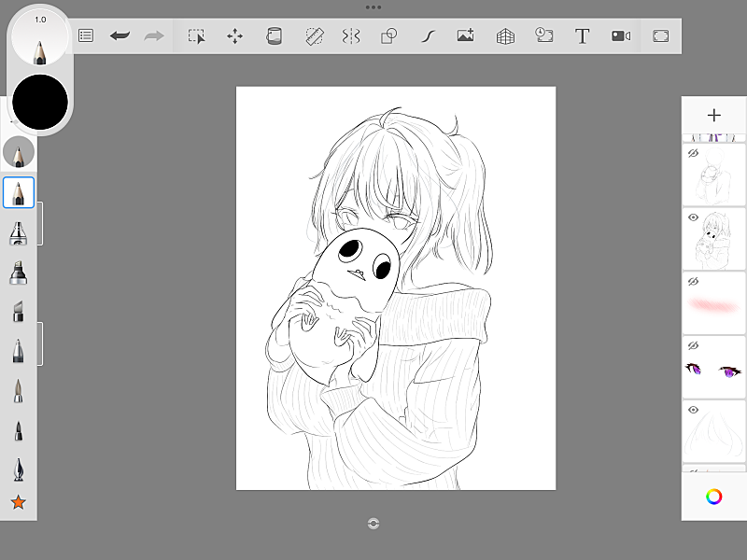This screenshot has width=747, height=560.
Task: Undo the last stroke
Action: [120, 35]
